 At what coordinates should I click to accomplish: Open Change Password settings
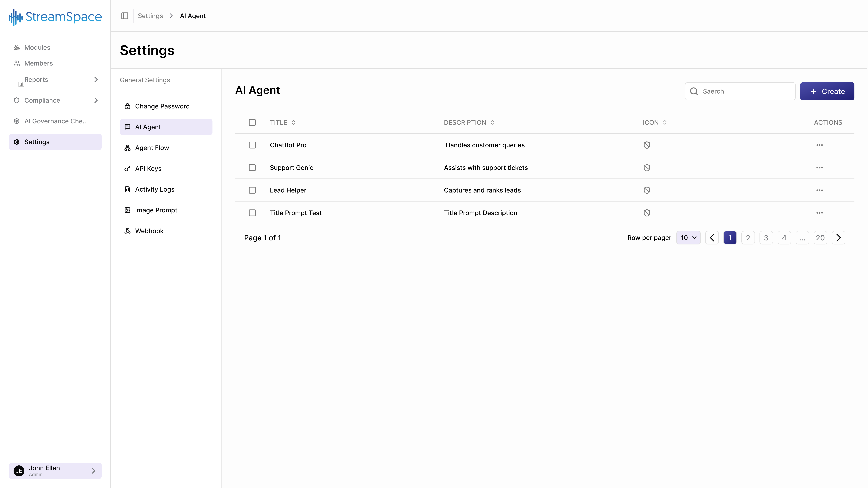coord(166,106)
